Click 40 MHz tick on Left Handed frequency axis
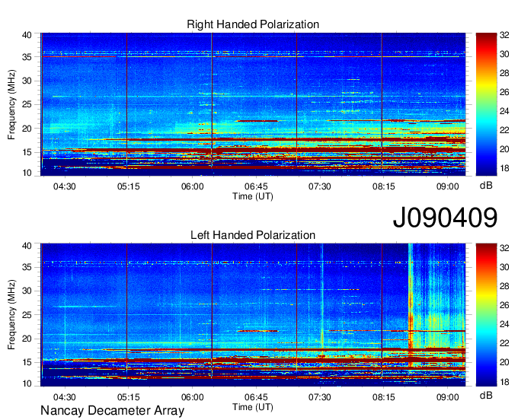 tap(27, 246)
